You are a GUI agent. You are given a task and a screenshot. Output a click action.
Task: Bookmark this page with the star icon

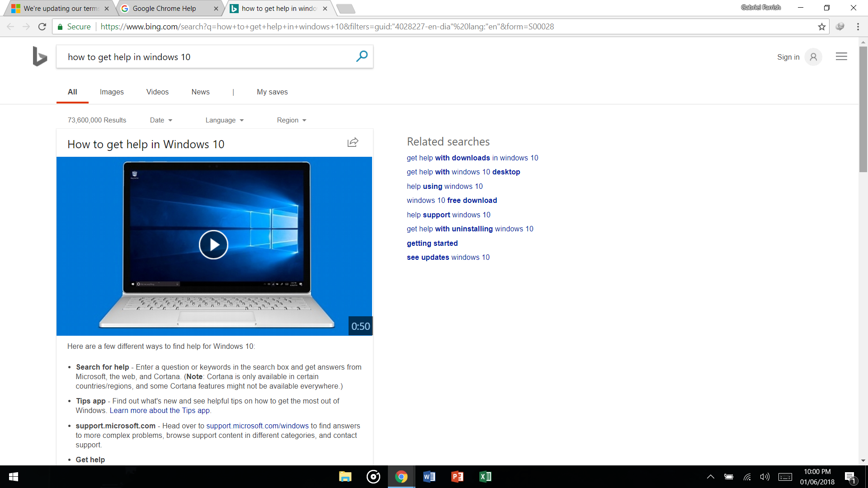click(821, 27)
